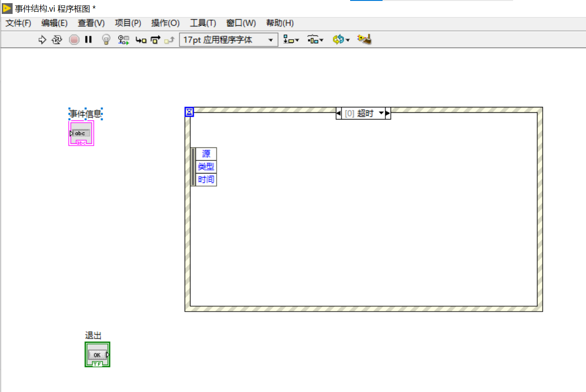Go to next event case arrow
Screen dimensions: 586x392
tap(388, 113)
